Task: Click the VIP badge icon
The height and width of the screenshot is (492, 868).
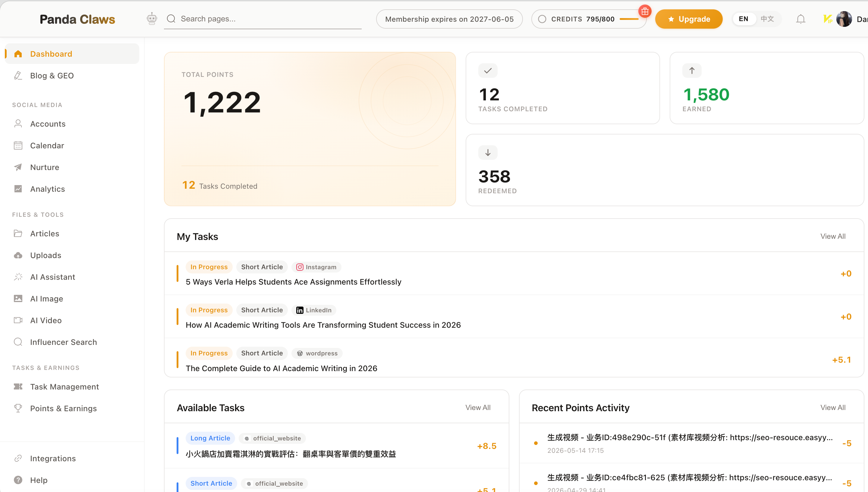Action: pos(828,19)
